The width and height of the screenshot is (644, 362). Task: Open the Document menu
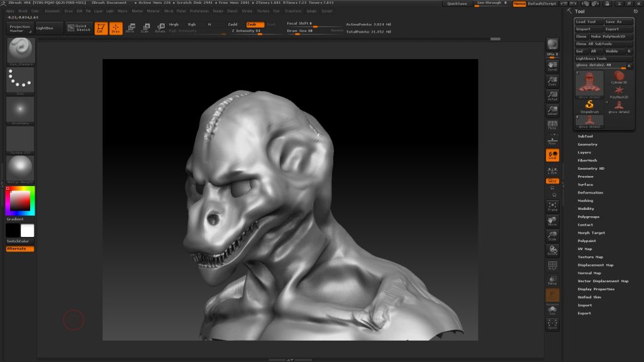52,11
